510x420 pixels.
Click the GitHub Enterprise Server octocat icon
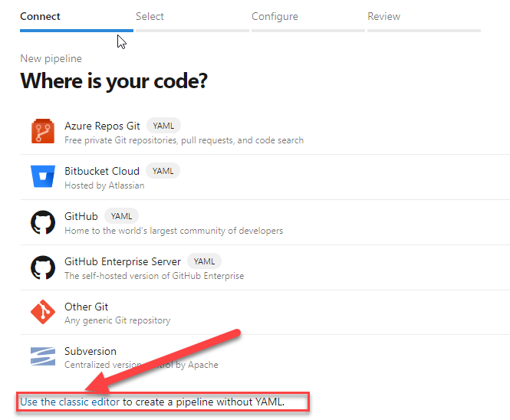pyautogui.click(x=43, y=267)
